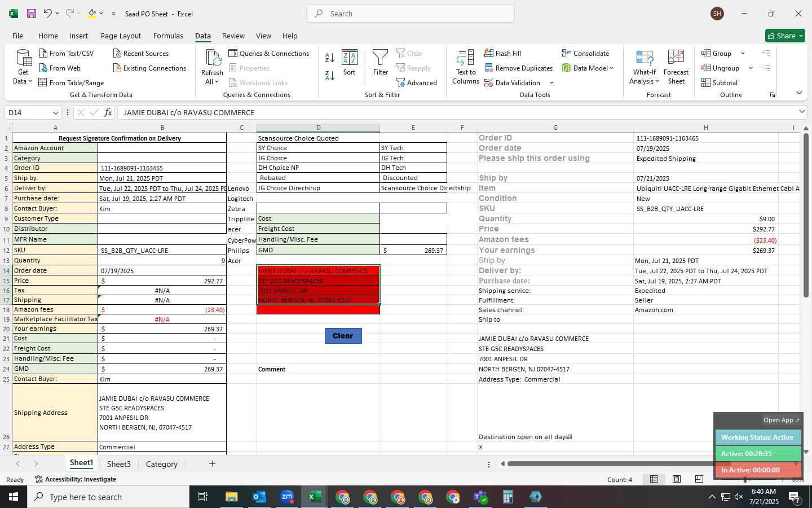This screenshot has width=812, height=508.
Task: Open Queries & Connections pane
Action: (269, 53)
